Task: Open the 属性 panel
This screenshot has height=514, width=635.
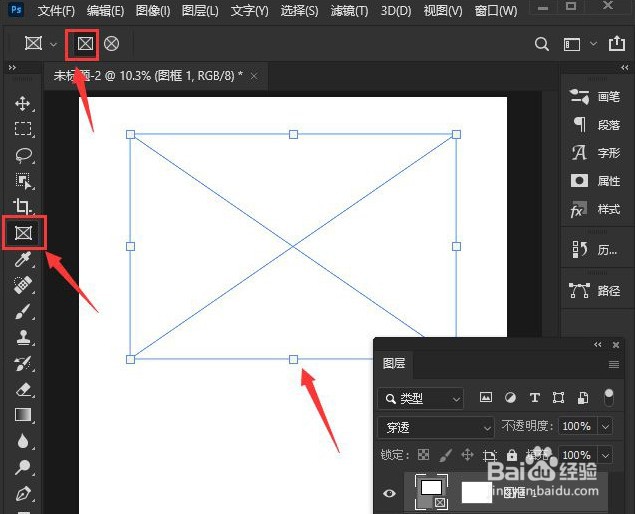Action: pyautogui.click(x=595, y=181)
